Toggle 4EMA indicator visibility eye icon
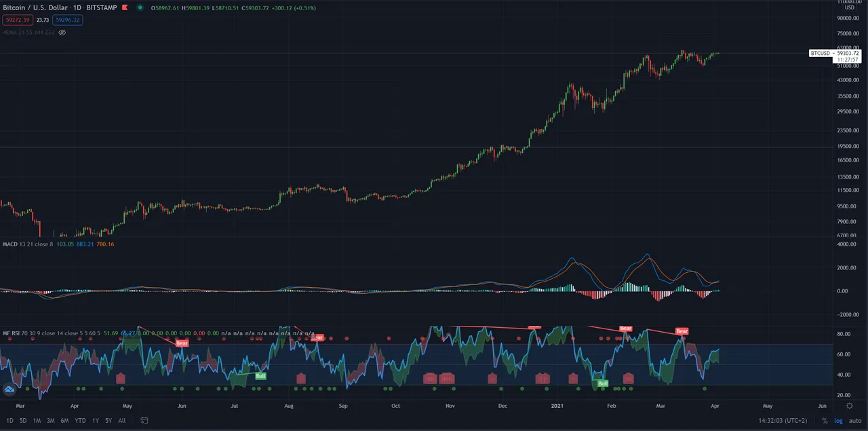This screenshot has height=431, width=868. (62, 32)
